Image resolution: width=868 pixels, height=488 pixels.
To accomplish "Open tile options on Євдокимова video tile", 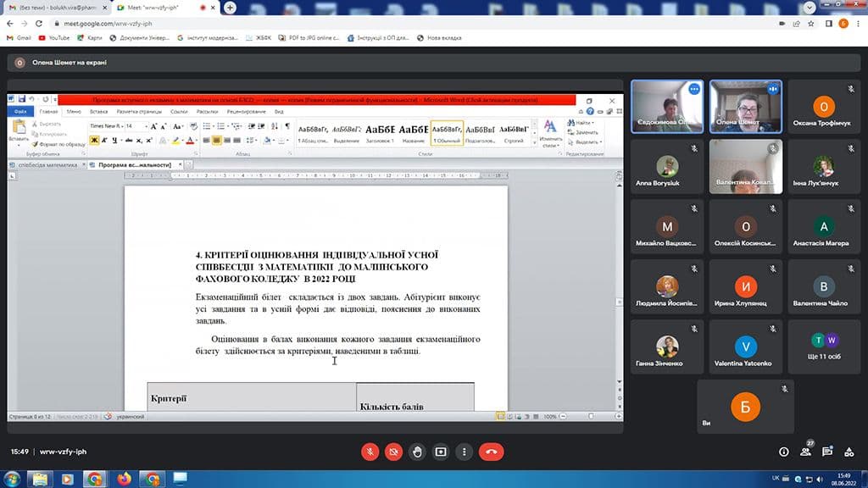I will (694, 89).
